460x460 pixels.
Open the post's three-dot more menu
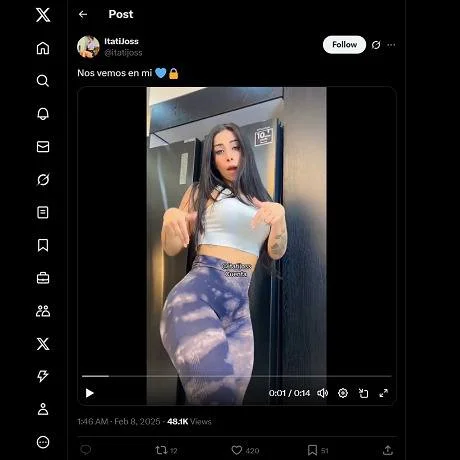click(391, 45)
